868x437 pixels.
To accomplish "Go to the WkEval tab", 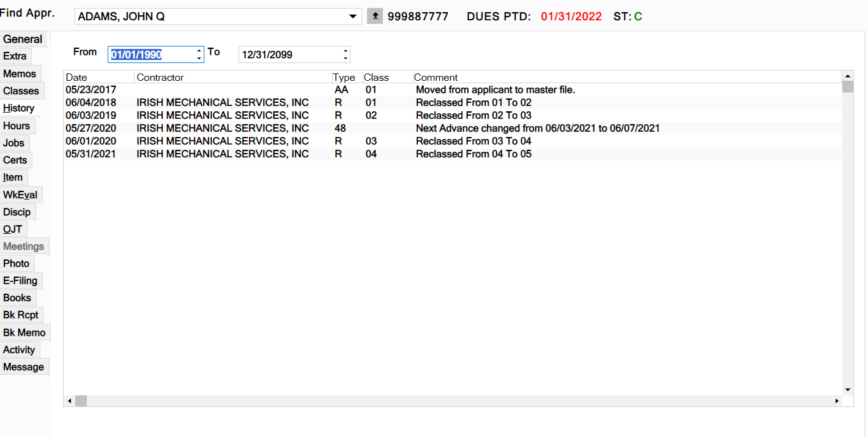I will [20, 195].
